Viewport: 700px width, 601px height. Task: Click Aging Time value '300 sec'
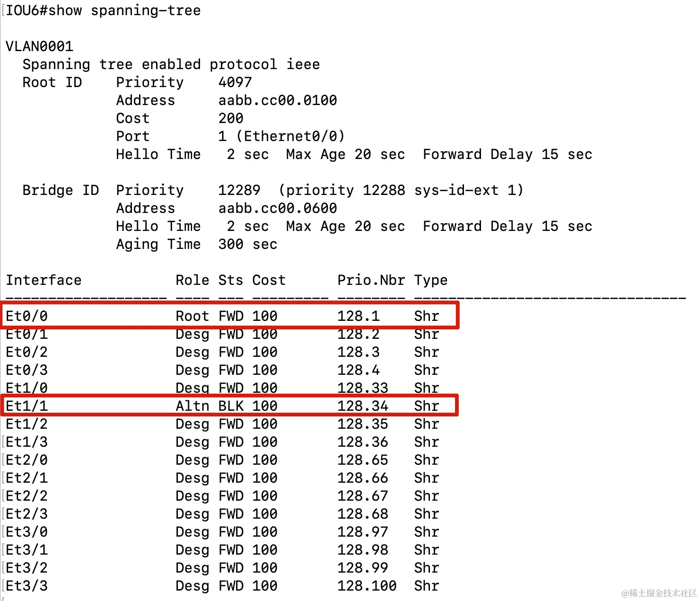tap(248, 244)
